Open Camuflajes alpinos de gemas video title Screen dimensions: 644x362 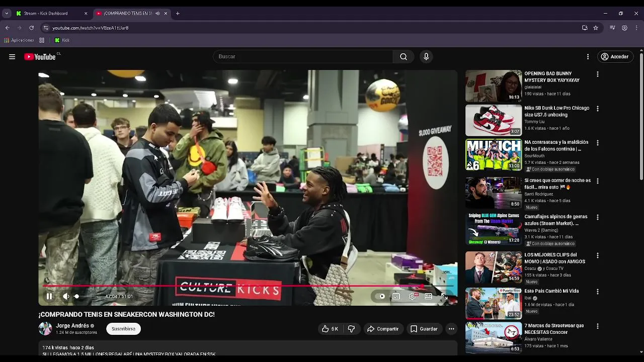[556, 220]
